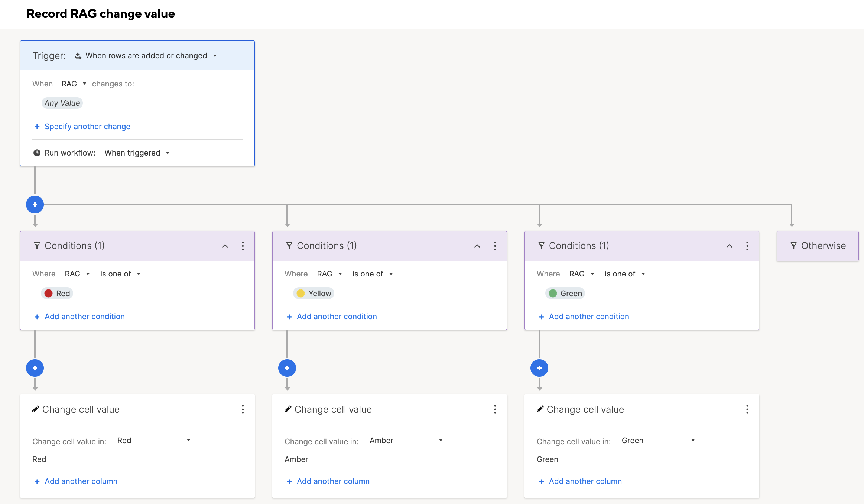Click the filter icon in Red Conditions header
864x504 pixels.
coord(37,246)
